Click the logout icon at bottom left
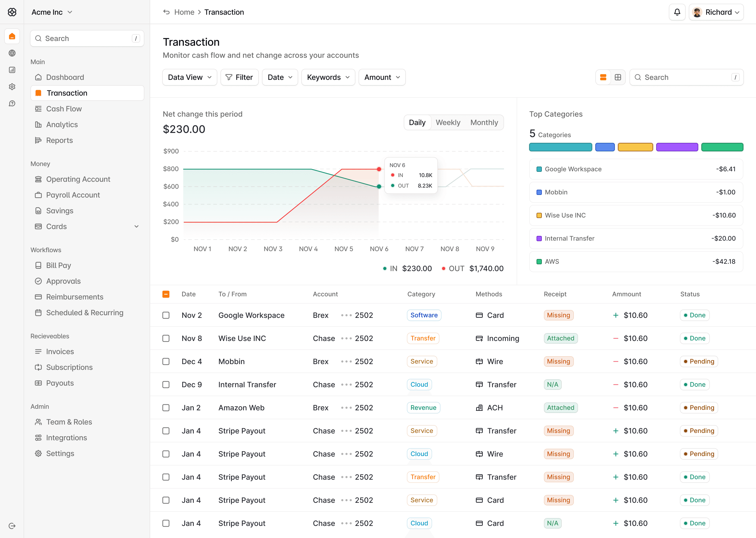756x538 pixels. click(12, 526)
